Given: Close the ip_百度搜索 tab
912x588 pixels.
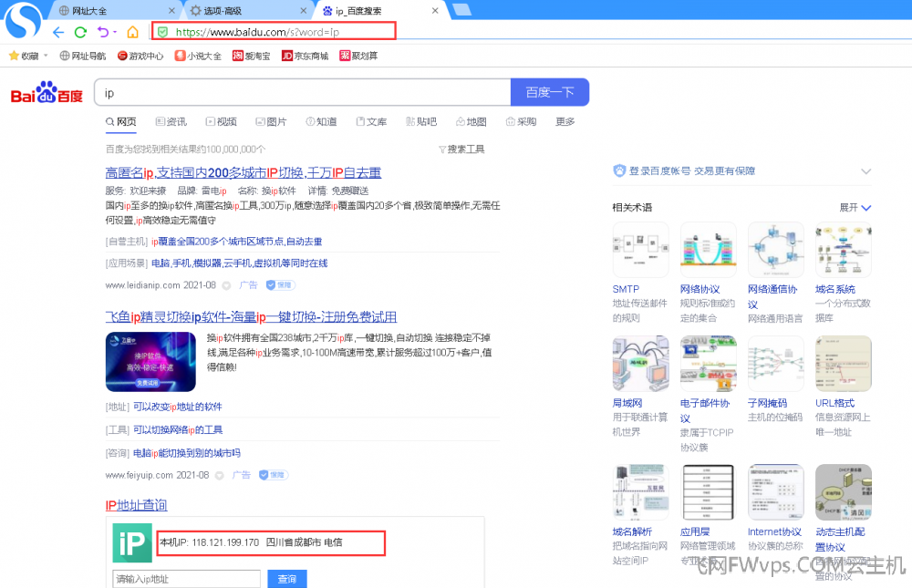Looking at the screenshot, I should click(x=435, y=10).
